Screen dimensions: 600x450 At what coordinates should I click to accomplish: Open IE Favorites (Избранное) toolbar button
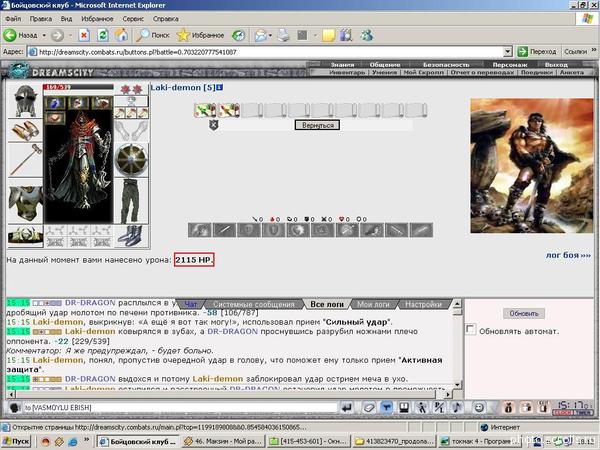point(200,35)
